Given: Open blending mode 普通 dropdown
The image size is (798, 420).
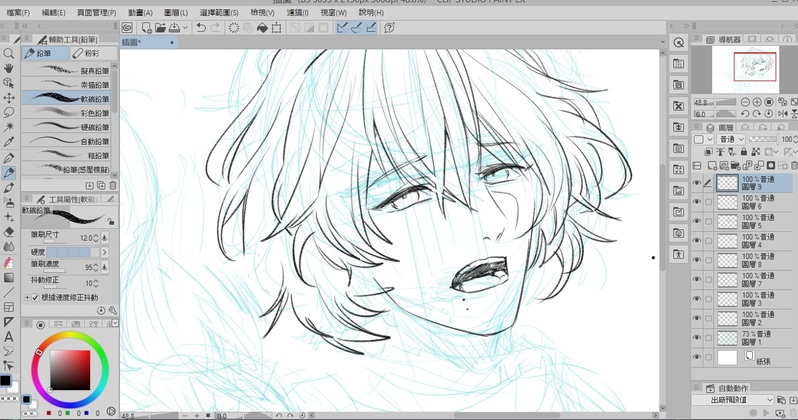Looking at the screenshot, I should 731,139.
